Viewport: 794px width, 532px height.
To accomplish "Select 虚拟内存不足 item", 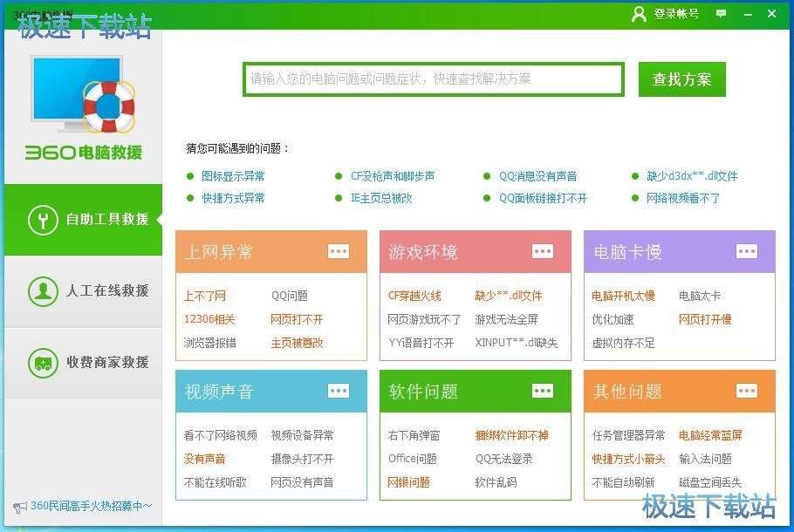I will tap(623, 343).
